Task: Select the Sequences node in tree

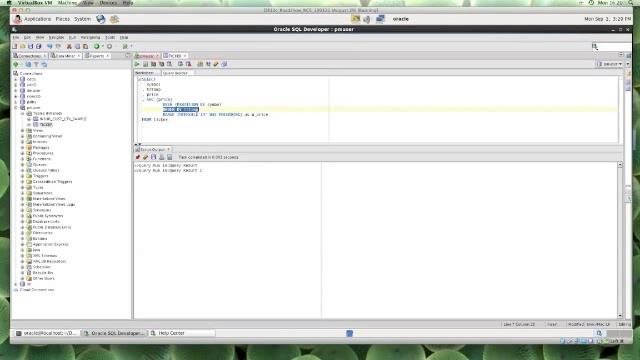Action: (x=42, y=193)
